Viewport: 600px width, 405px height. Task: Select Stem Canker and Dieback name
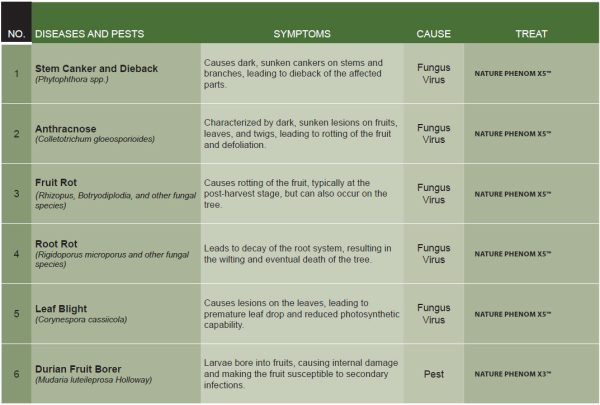[x=98, y=66]
